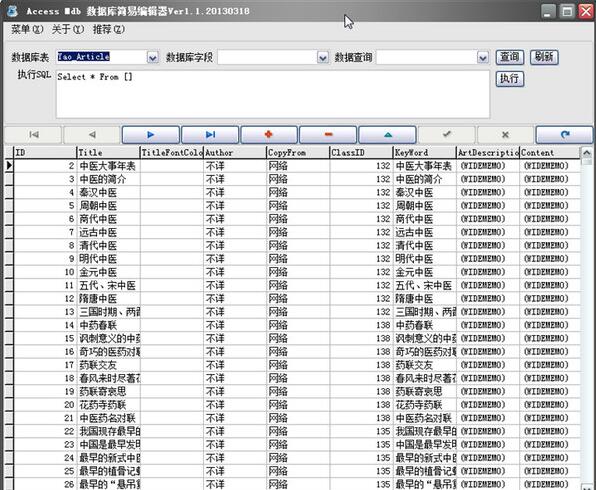Select Title cell 金元中医
Screen dimensions: 596x490
click(108, 272)
